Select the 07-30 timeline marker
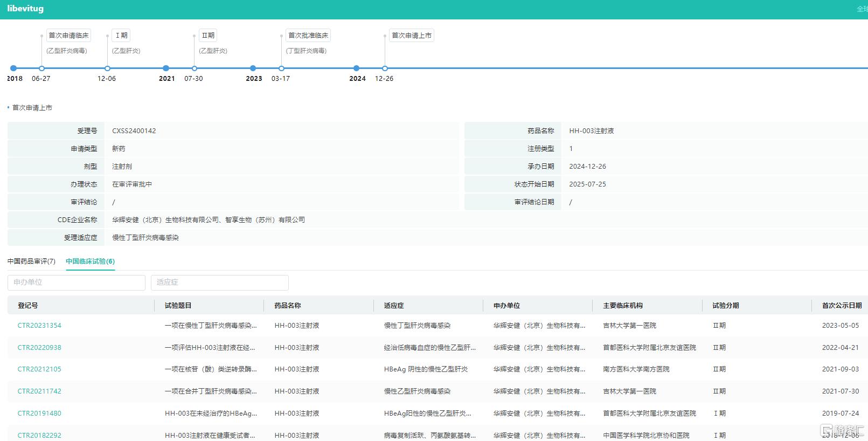 (195, 68)
